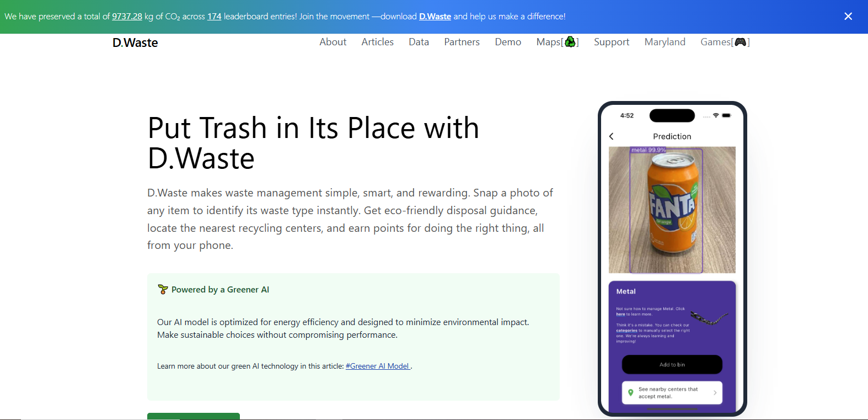The image size is (868, 420).
Task: Click the D.Waste logo in the header
Action: [135, 43]
